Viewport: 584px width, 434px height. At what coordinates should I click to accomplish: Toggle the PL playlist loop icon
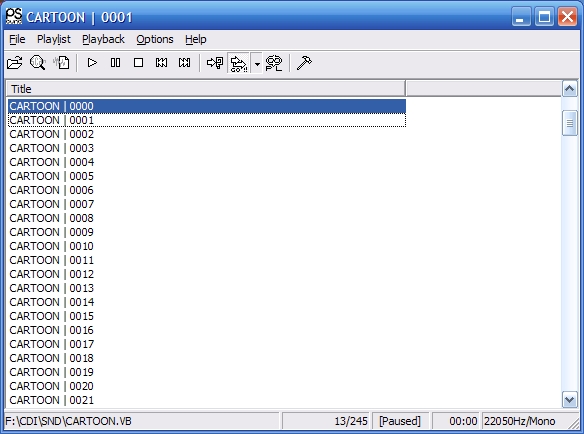click(274, 63)
